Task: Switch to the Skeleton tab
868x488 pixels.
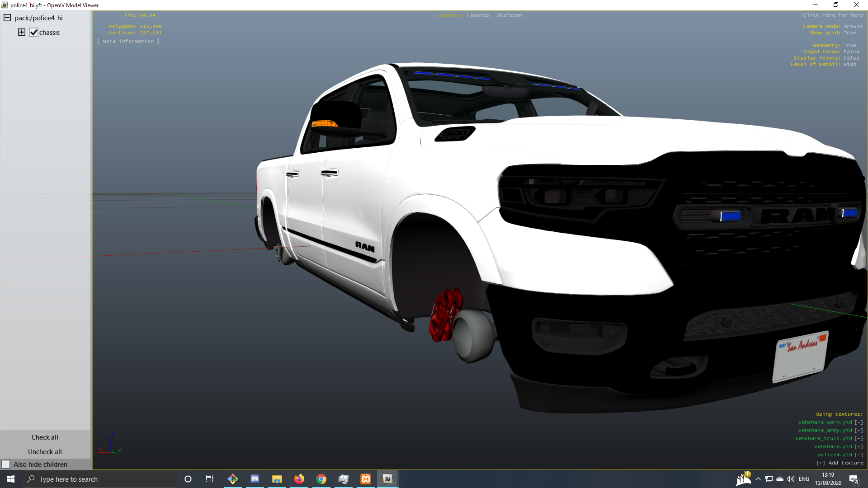Action: click(x=509, y=15)
